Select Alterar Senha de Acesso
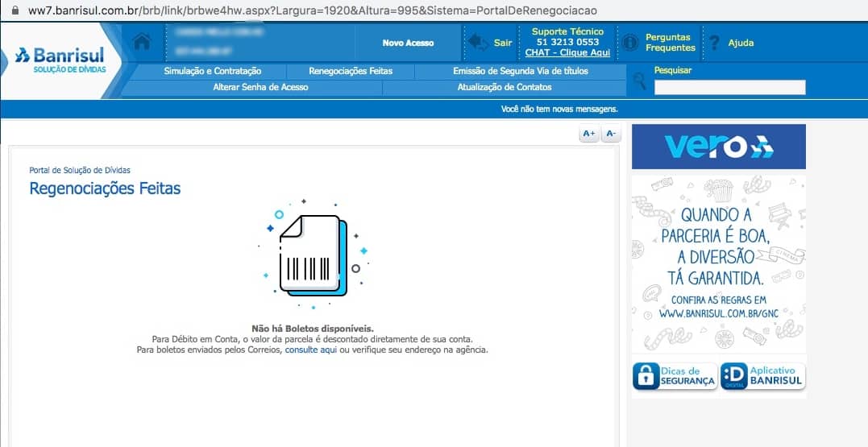 (x=261, y=88)
